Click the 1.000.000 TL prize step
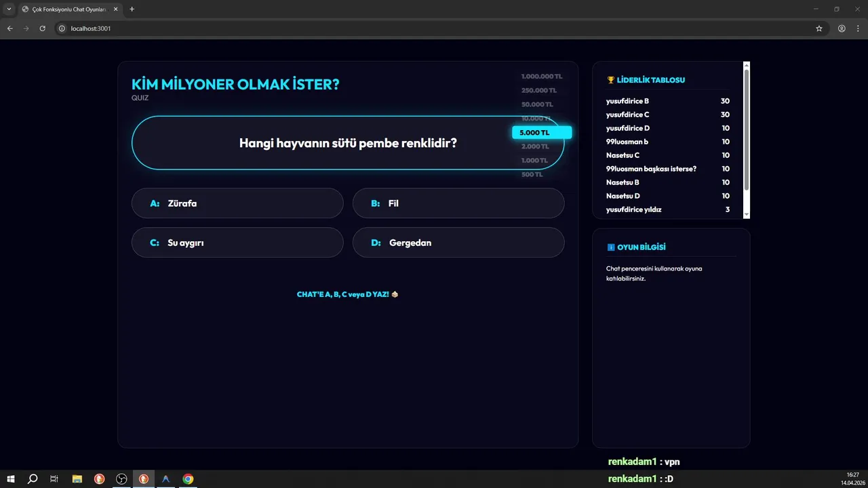Screen dimensions: 868x488 542,77
